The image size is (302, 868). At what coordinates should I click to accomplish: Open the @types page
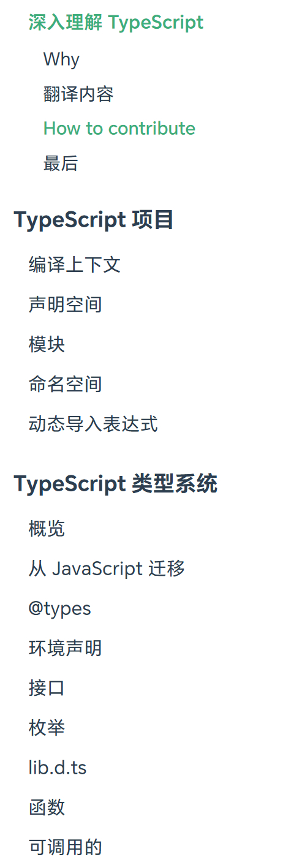click(59, 608)
